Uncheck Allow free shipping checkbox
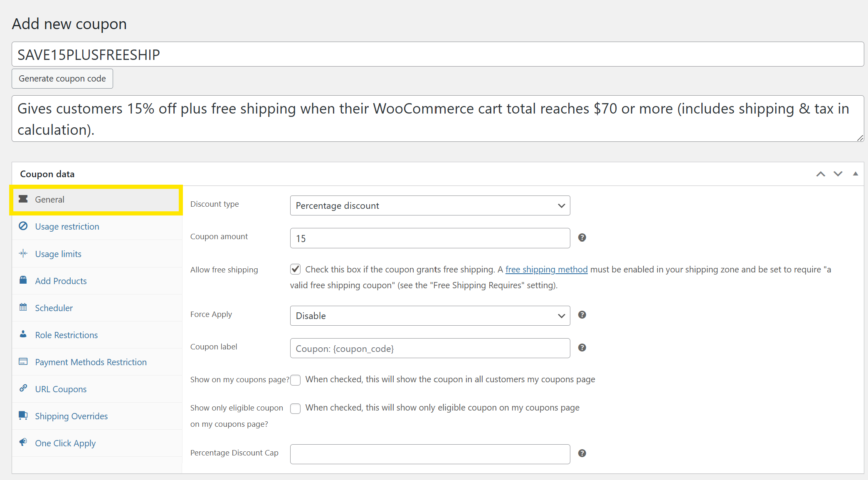 click(x=296, y=270)
